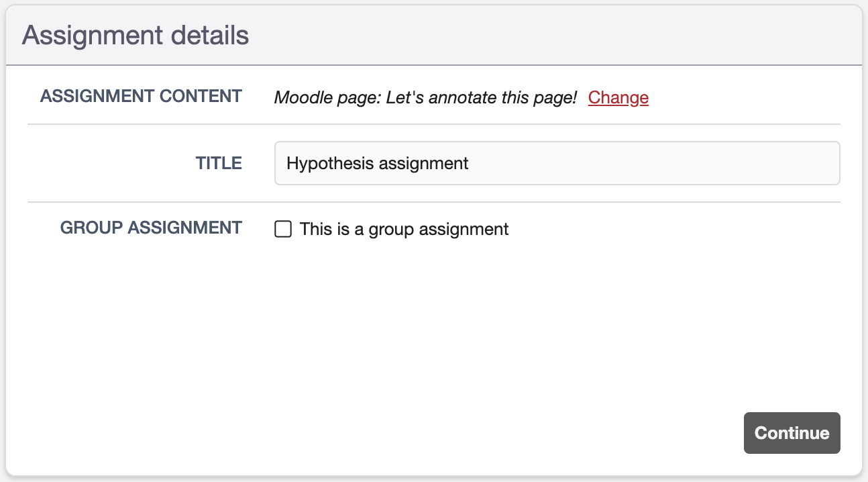The image size is (868, 482).
Task: Click the 'This is a group assignment' label
Action: [404, 230]
